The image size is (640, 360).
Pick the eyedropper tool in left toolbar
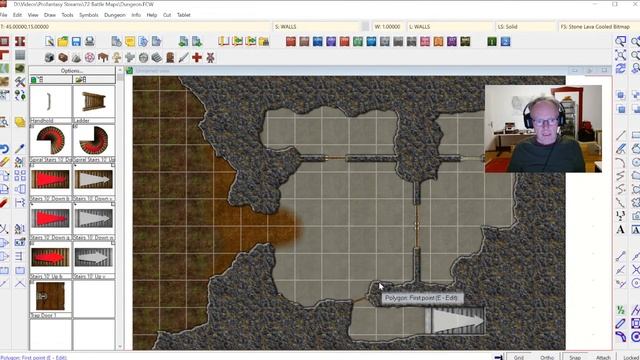pyautogui.click(x=20, y=149)
